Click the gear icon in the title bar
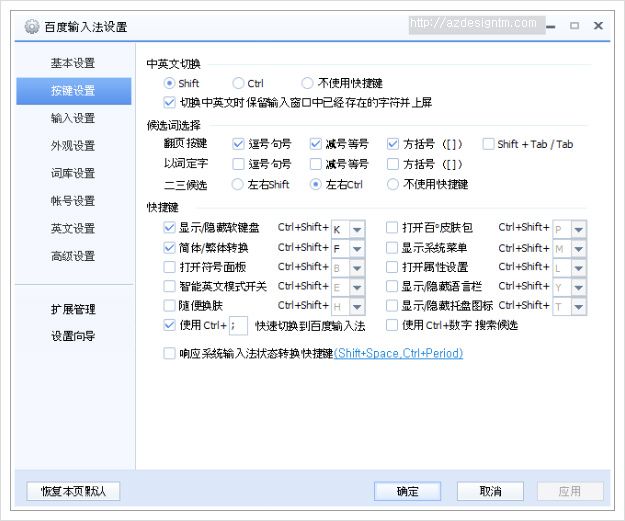Viewport: 625px width, 521px height. click(31, 27)
